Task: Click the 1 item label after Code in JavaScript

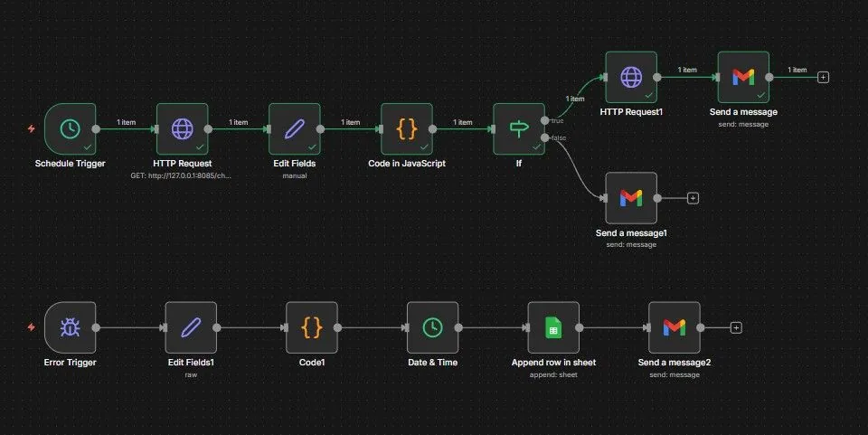Action: [x=463, y=122]
